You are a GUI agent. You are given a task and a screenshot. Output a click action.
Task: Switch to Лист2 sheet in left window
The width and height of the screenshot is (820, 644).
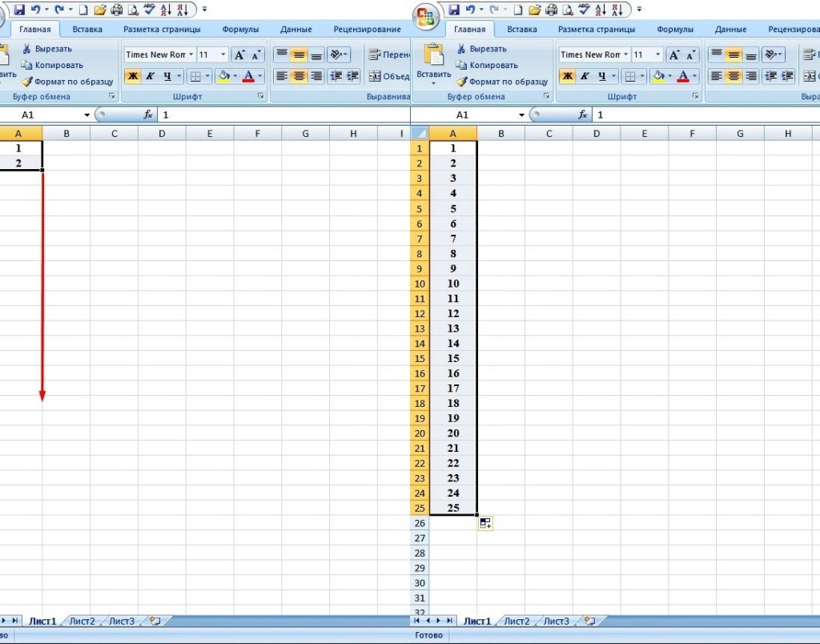click(82, 621)
